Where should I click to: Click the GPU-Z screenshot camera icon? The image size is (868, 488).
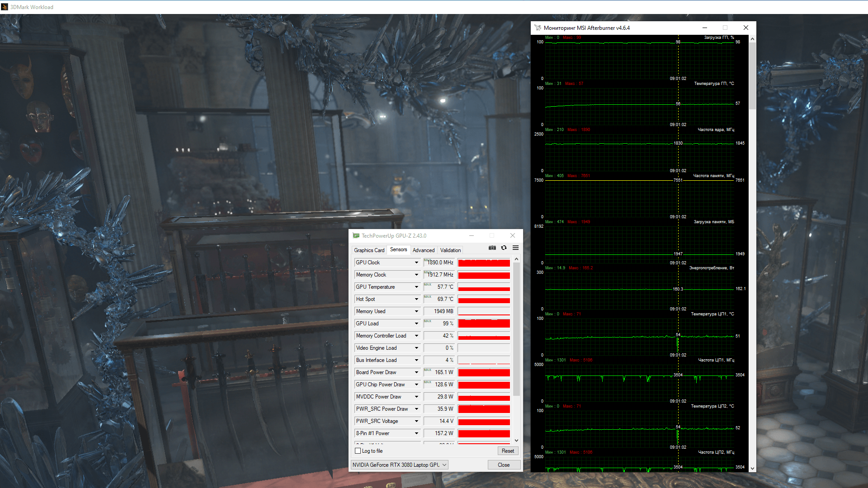point(492,248)
